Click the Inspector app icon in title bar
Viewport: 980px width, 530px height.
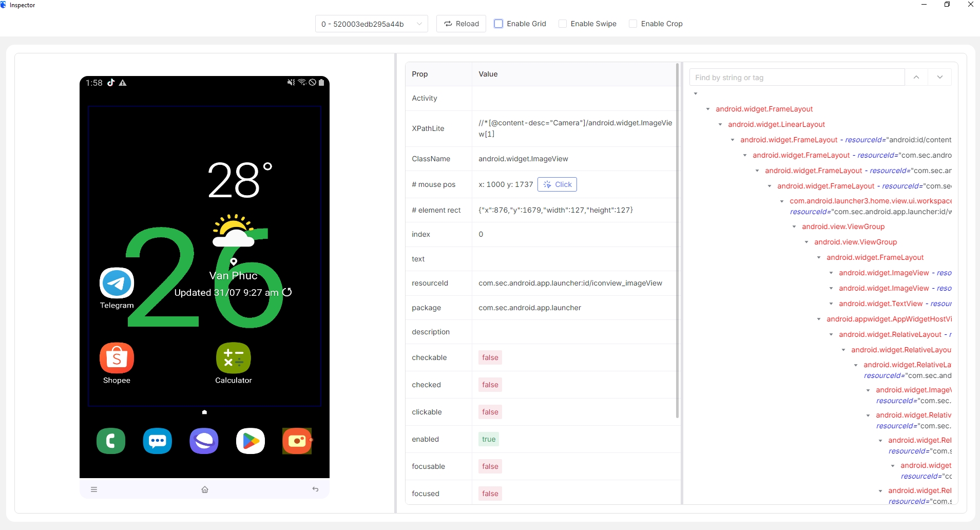point(4,5)
